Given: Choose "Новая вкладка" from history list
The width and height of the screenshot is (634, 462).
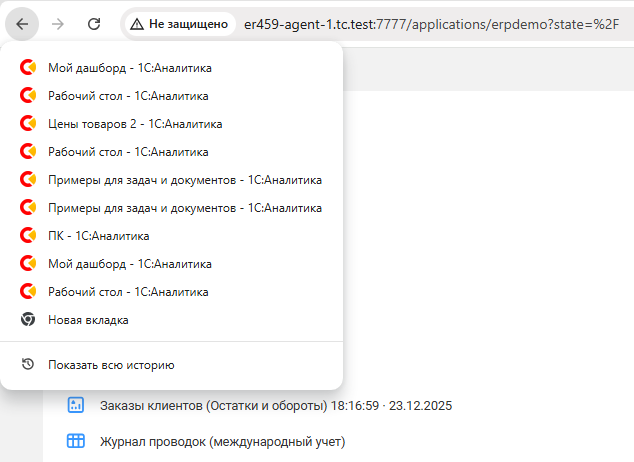Looking at the screenshot, I should pos(88,320).
